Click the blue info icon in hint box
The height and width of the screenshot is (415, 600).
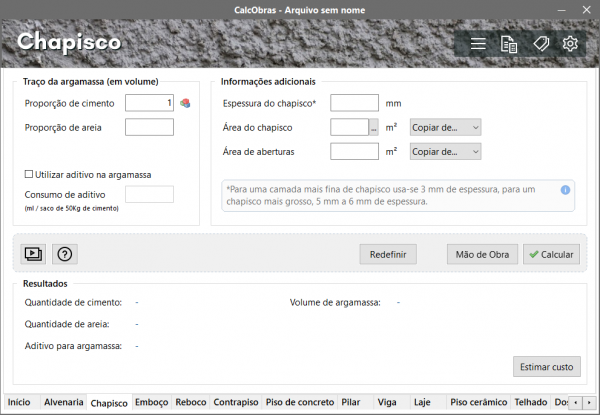pos(565,189)
